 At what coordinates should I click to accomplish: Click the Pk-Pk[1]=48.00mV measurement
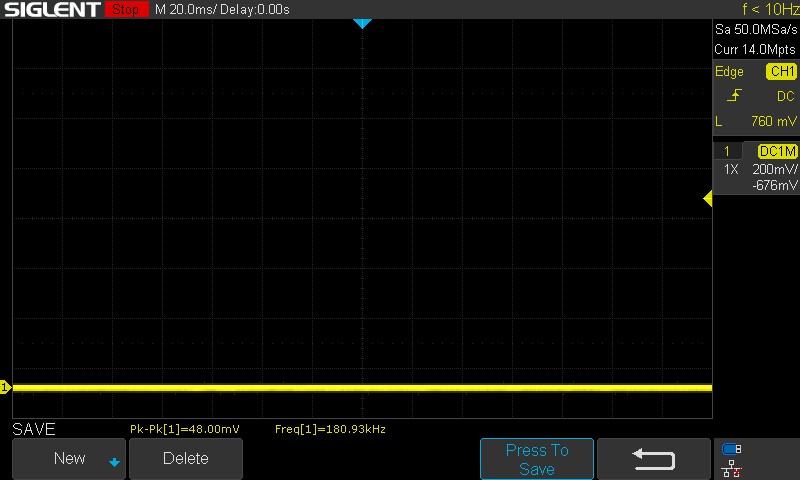[x=185, y=429]
